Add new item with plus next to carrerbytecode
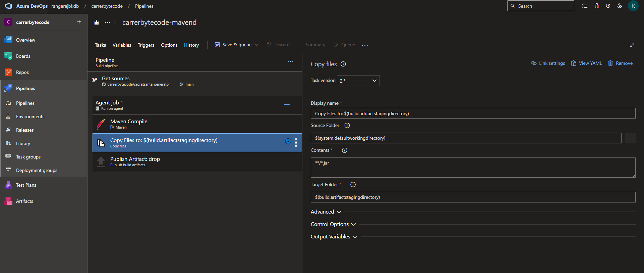The height and width of the screenshot is (273, 644). click(x=79, y=22)
